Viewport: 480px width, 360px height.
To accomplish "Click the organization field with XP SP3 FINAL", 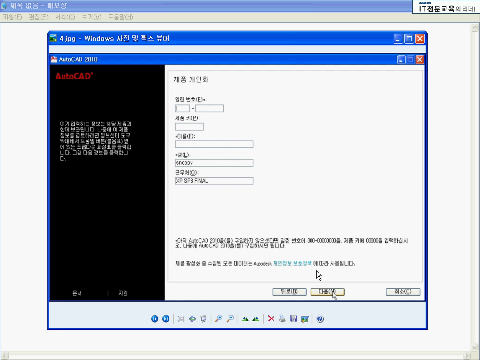I will 214,181.
